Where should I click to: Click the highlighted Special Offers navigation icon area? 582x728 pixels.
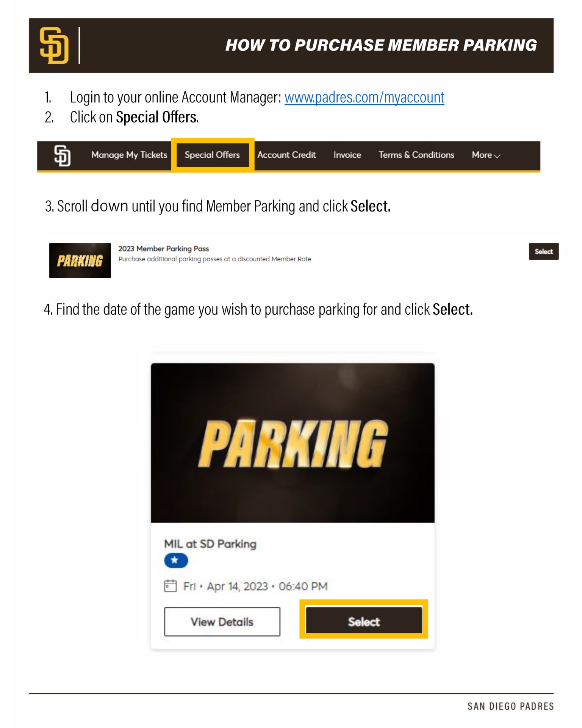point(212,155)
